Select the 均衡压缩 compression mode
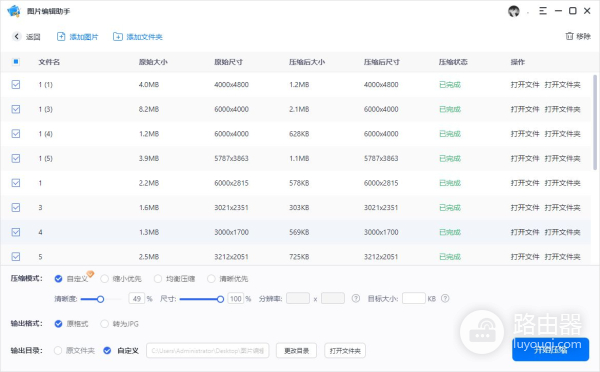The image size is (600, 372). coord(158,279)
